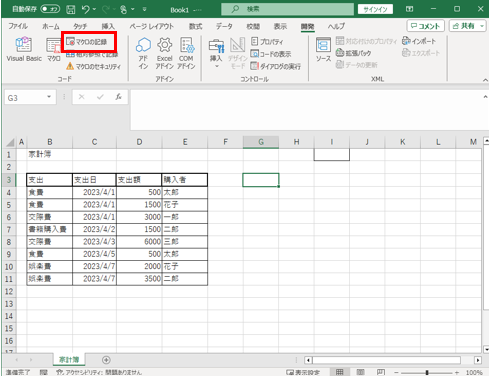
Task: Switch to the Page Layout tab
Action: tap(152, 26)
